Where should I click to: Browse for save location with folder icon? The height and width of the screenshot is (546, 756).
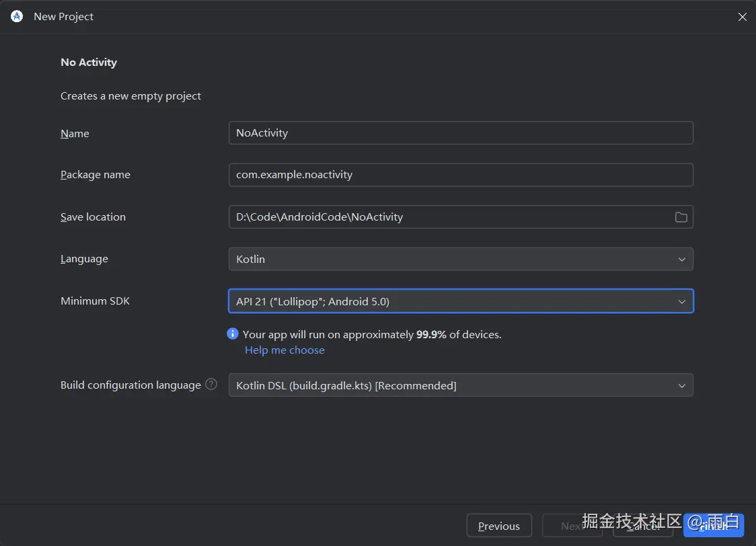click(681, 217)
